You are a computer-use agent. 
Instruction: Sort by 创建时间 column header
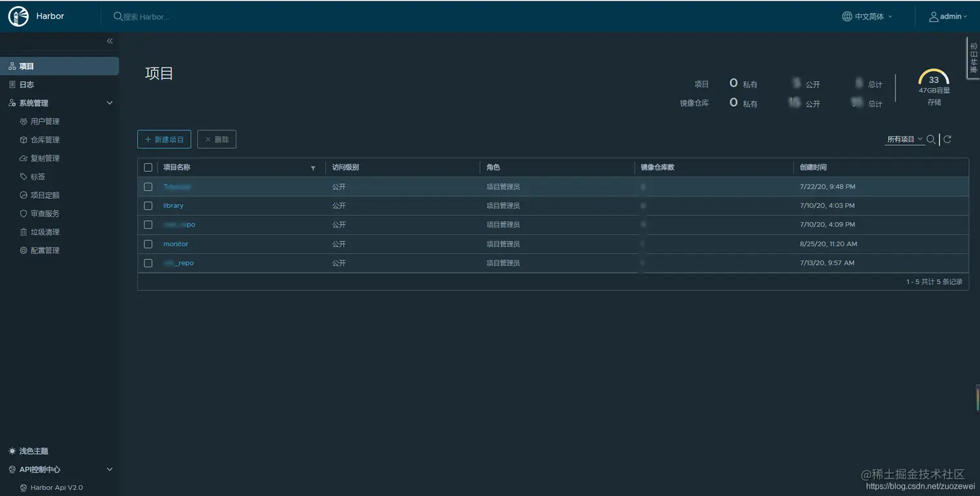tap(813, 167)
